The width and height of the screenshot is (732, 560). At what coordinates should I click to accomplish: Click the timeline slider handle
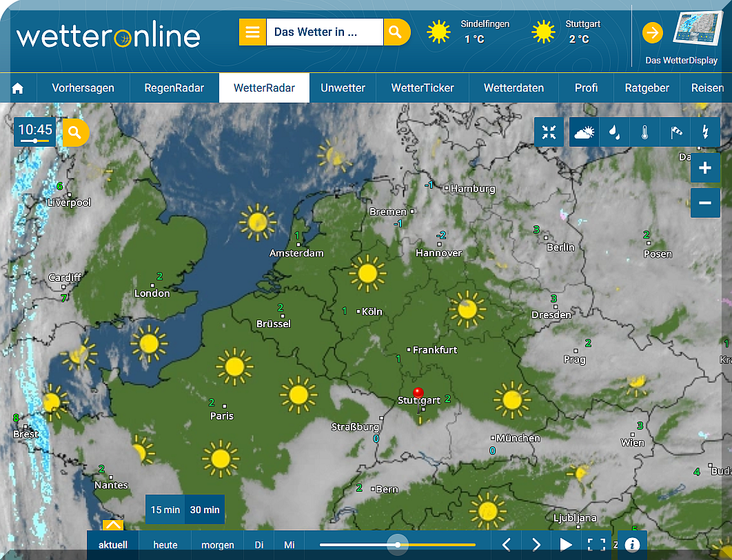tap(398, 545)
